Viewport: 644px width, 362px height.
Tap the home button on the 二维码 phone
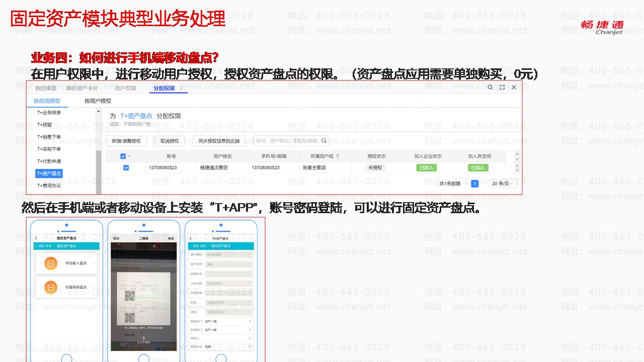[x=144, y=359]
